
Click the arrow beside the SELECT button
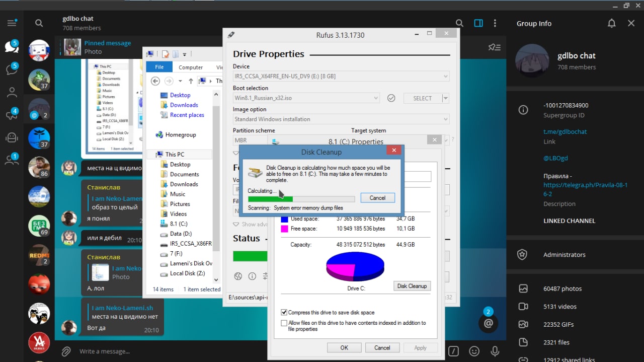click(445, 98)
